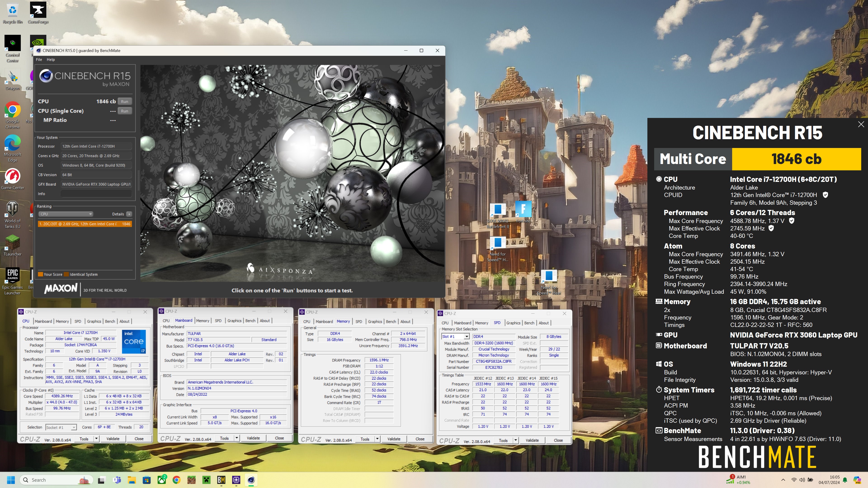
Task: Click Module Manuf. Crucial Technology value
Action: [494, 349]
